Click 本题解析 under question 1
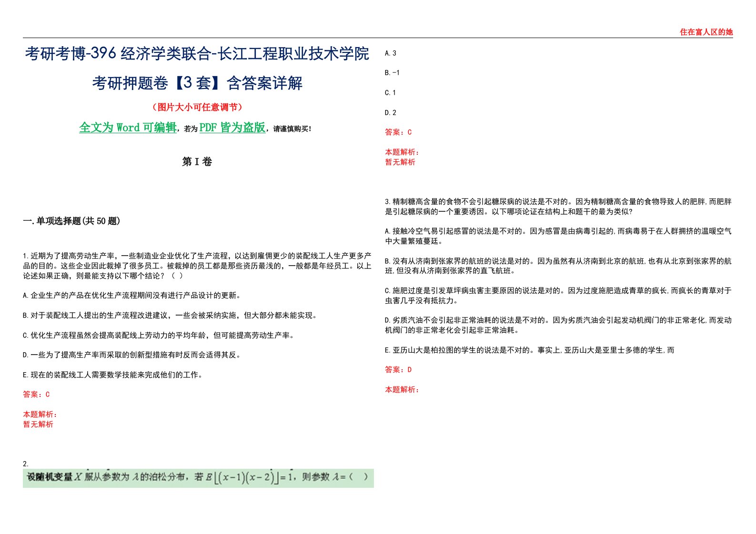Image resolution: width=756 pixels, height=534 pixels. 40,415
